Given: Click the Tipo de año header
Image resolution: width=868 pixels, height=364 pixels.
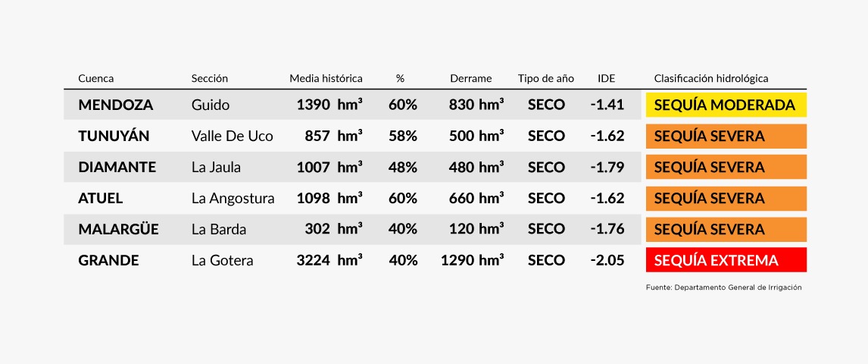Looking at the screenshot, I should [546, 78].
